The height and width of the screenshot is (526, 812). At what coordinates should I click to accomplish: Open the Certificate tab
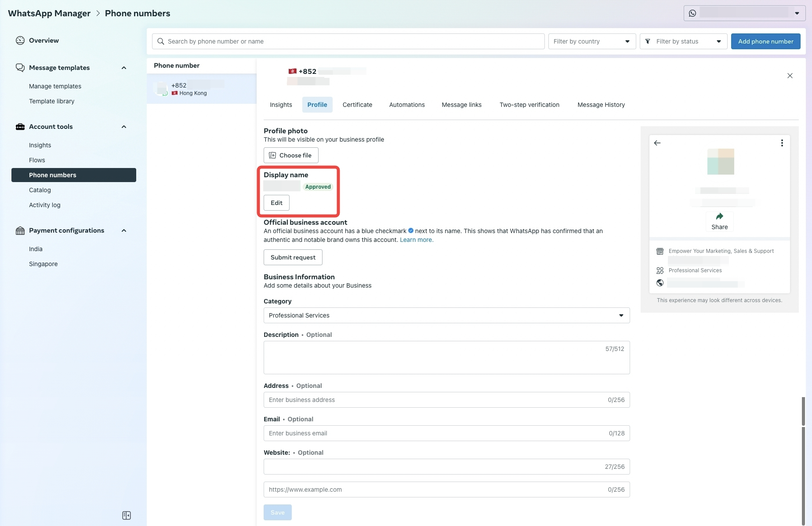click(x=357, y=105)
